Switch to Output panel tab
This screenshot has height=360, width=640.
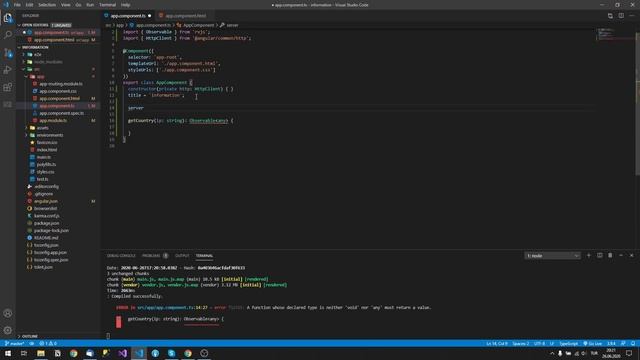[x=182, y=256]
